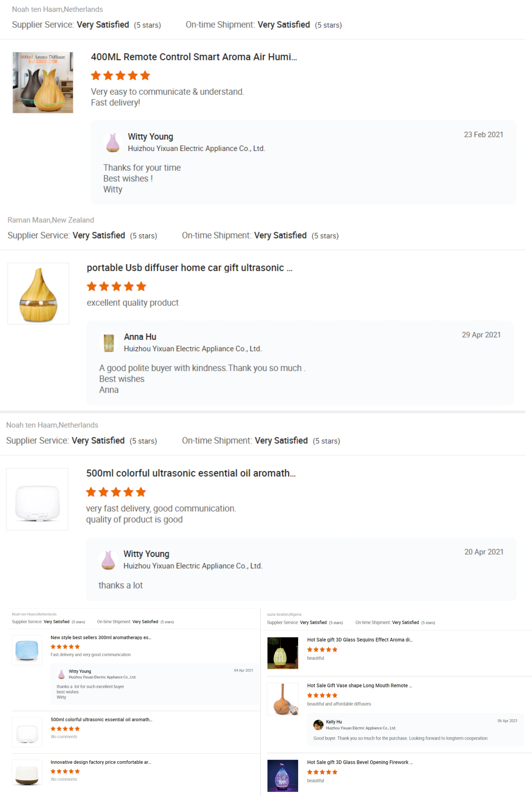
Task: Click Huizhou Yixuan company name under Anna Hu
Action: (192, 349)
